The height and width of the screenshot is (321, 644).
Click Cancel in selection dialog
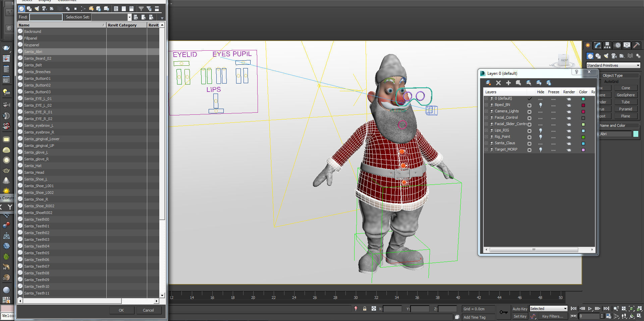(148, 310)
